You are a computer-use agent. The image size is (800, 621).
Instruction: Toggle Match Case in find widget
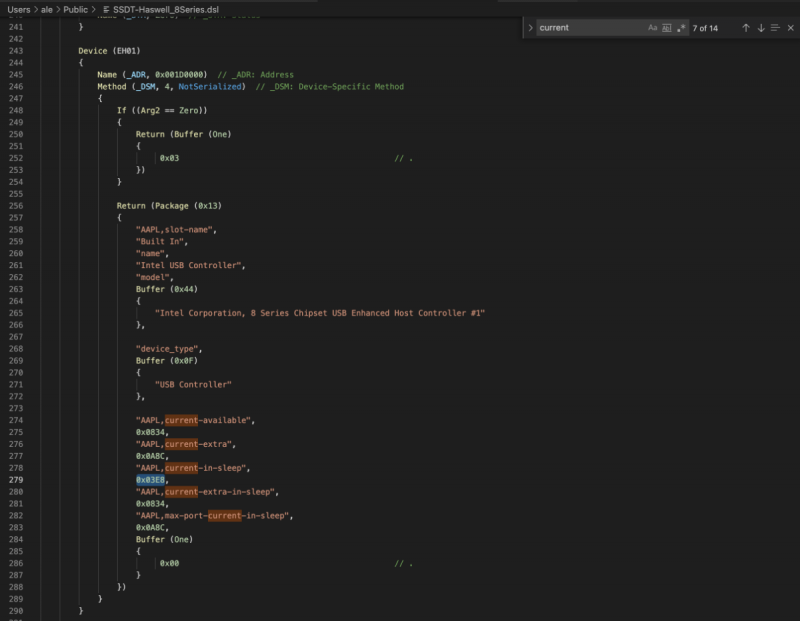[653, 28]
